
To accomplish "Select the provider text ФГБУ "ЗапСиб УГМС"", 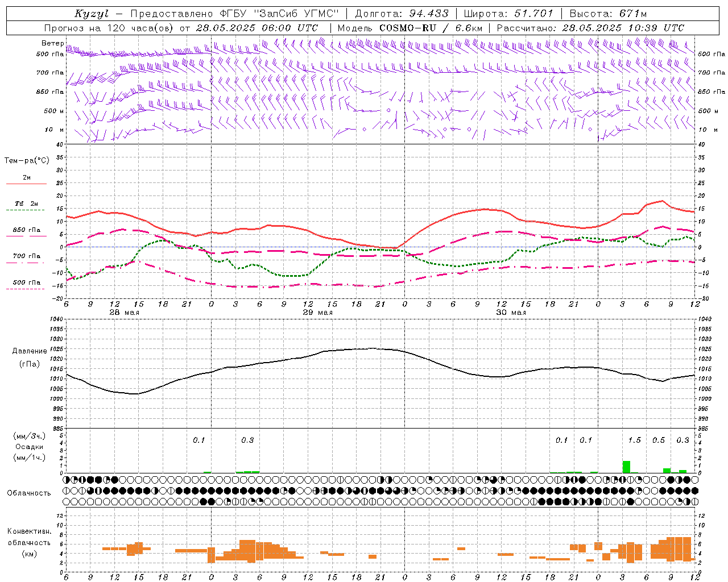I will click(x=280, y=14).
